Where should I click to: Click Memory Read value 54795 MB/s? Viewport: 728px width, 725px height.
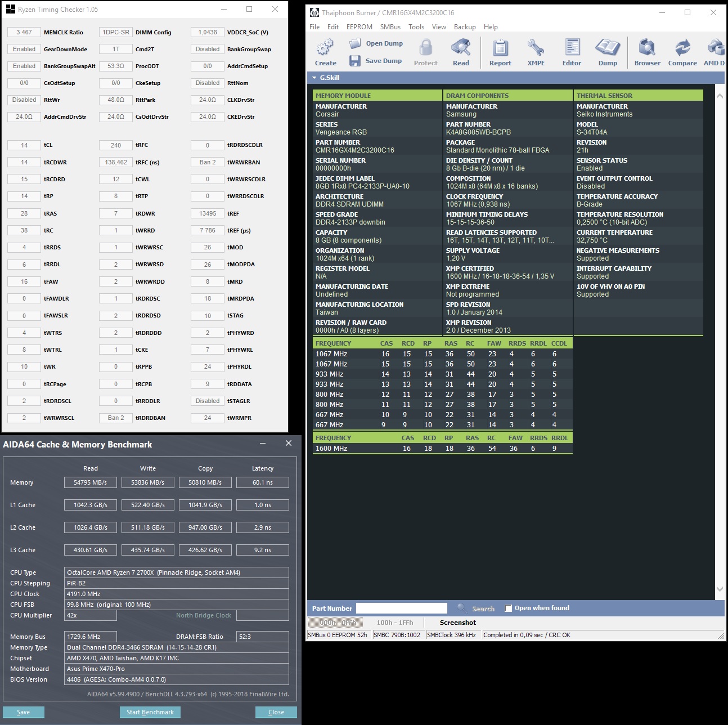[x=91, y=482]
